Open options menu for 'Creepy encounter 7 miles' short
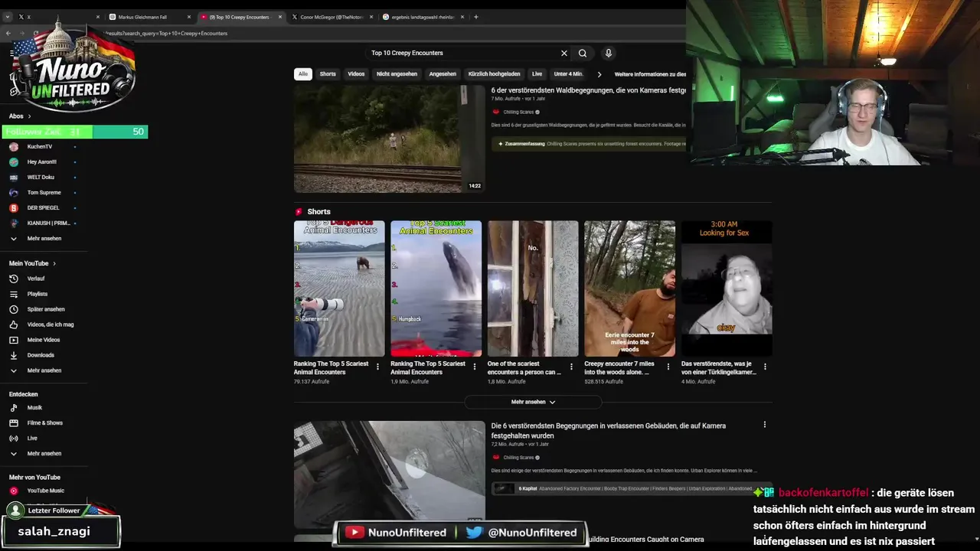Image resolution: width=980 pixels, height=551 pixels. pos(668,367)
